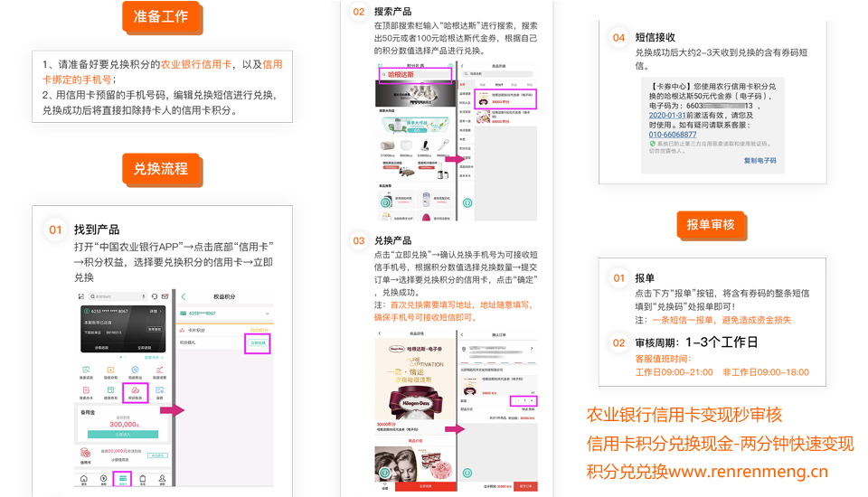The width and height of the screenshot is (868, 497).
Task: Decrease quantity with the minus stepper
Action: (518, 400)
